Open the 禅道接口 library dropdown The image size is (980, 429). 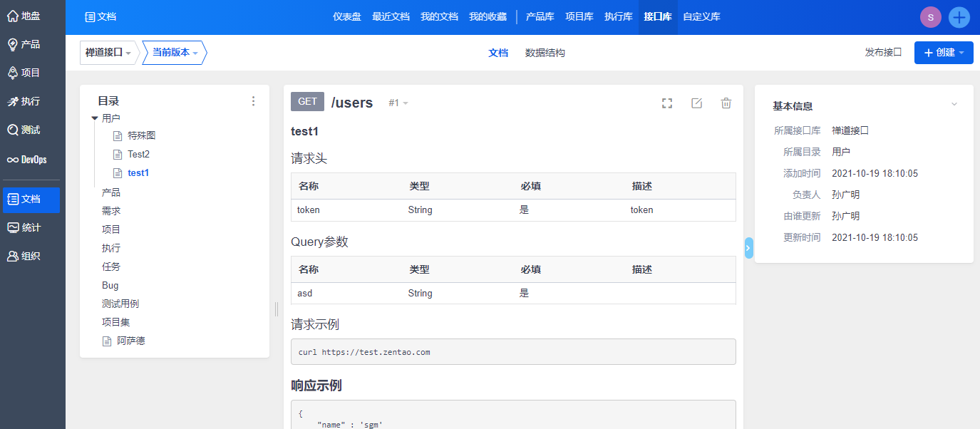click(108, 53)
